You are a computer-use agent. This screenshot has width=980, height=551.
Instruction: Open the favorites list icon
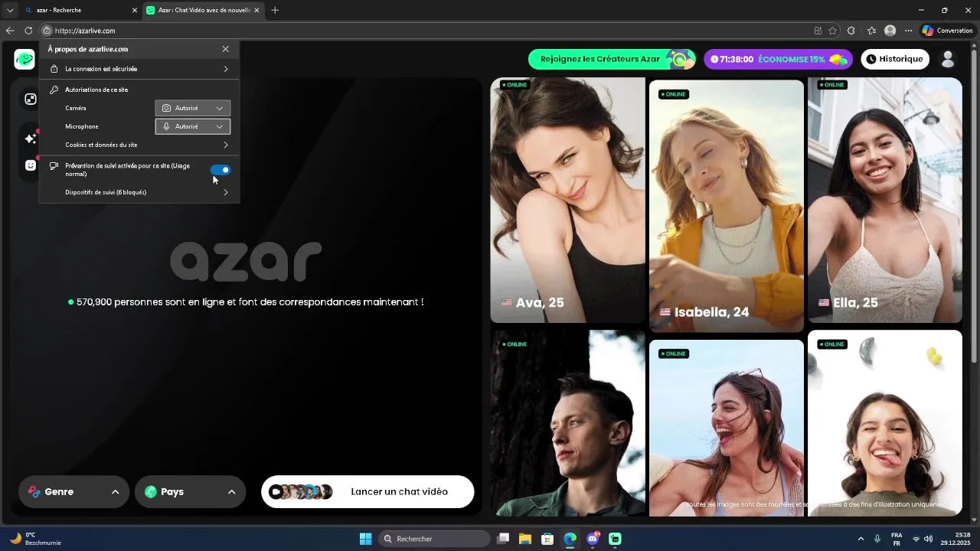click(x=871, y=31)
